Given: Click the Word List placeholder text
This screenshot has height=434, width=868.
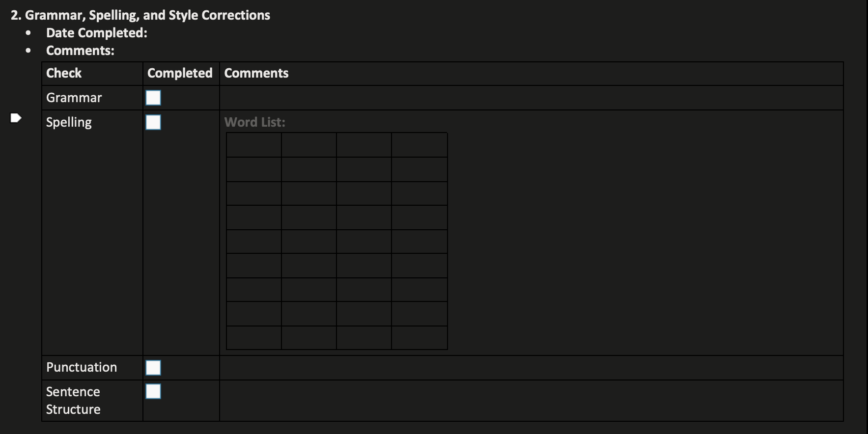Looking at the screenshot, I should coord(254,122).
